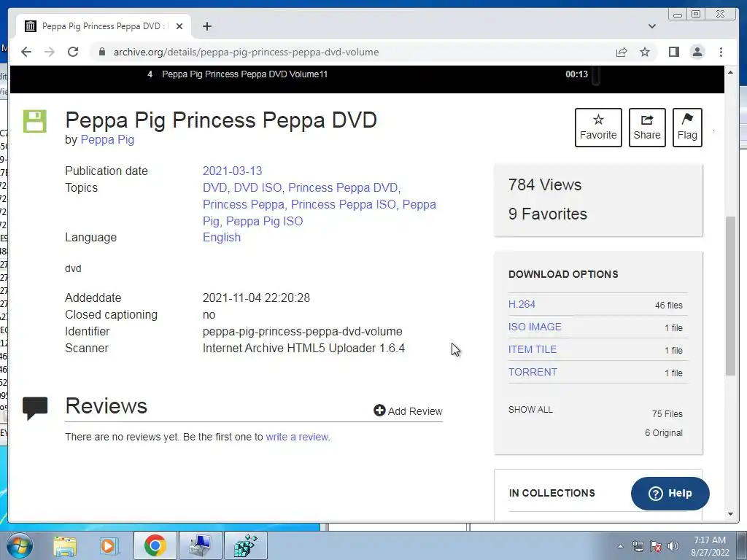This screenshot has width=747, height=560.
Task: Click the Add Review plus icon
Action: 379,411
